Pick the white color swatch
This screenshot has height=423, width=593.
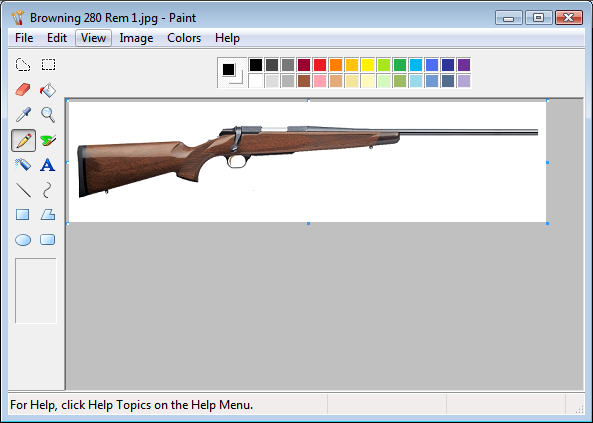point(256,81)
